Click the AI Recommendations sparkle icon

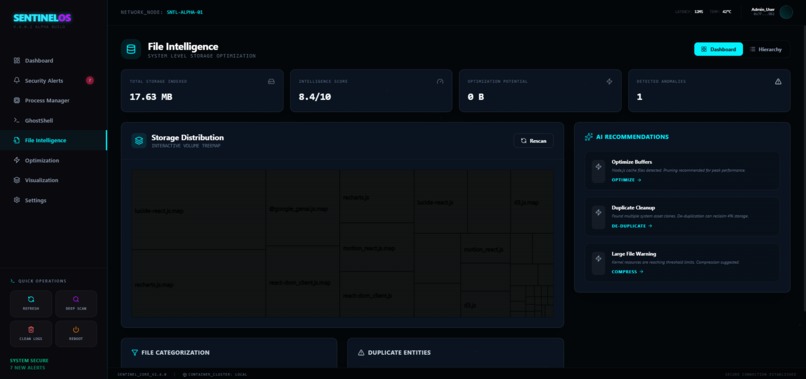click(x=589, y=137)
